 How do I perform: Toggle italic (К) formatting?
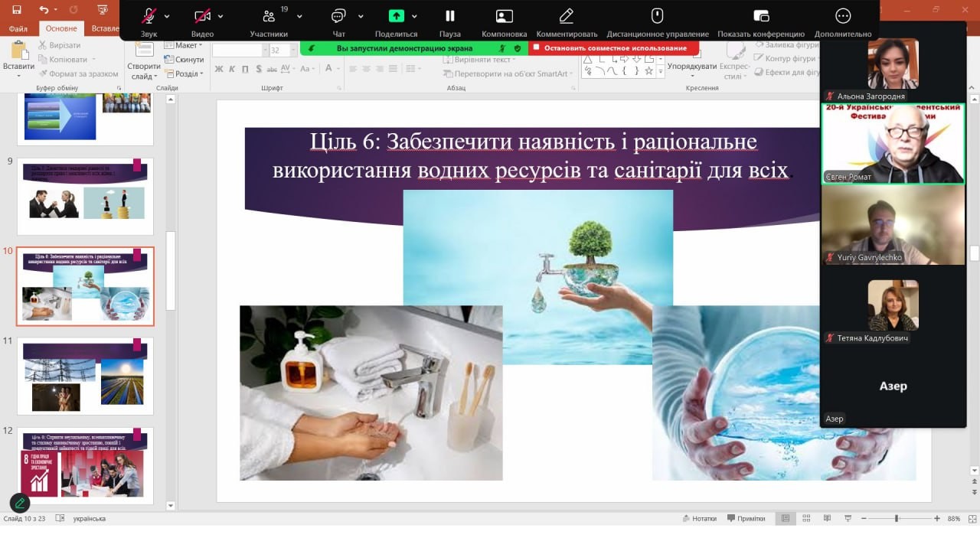232,69
